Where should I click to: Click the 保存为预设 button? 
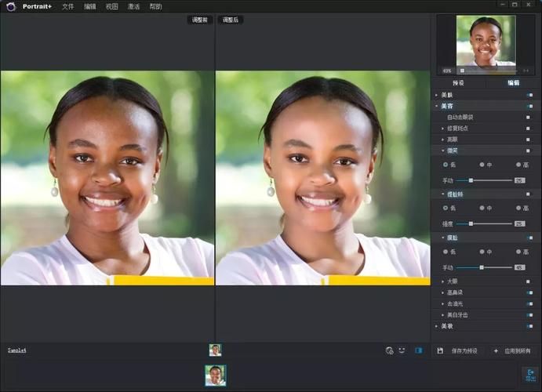pyautogui.click(x=465, y=350)
